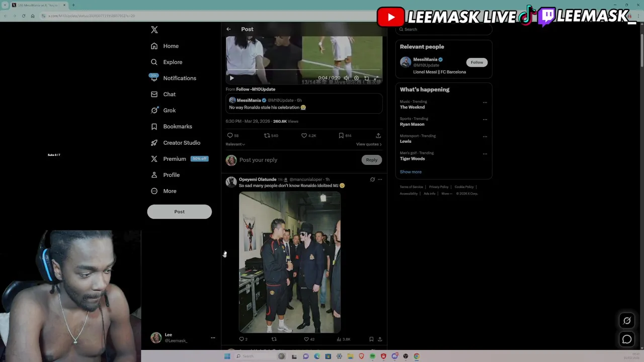
Task: Open Spotify from the taskbar
Action: (372, 356)
